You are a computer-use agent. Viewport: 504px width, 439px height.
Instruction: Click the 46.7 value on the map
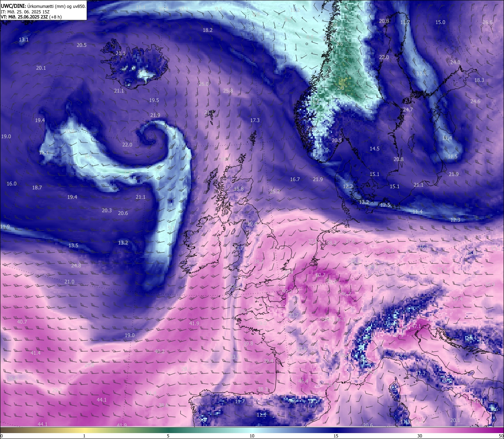(x=346, y=294)
